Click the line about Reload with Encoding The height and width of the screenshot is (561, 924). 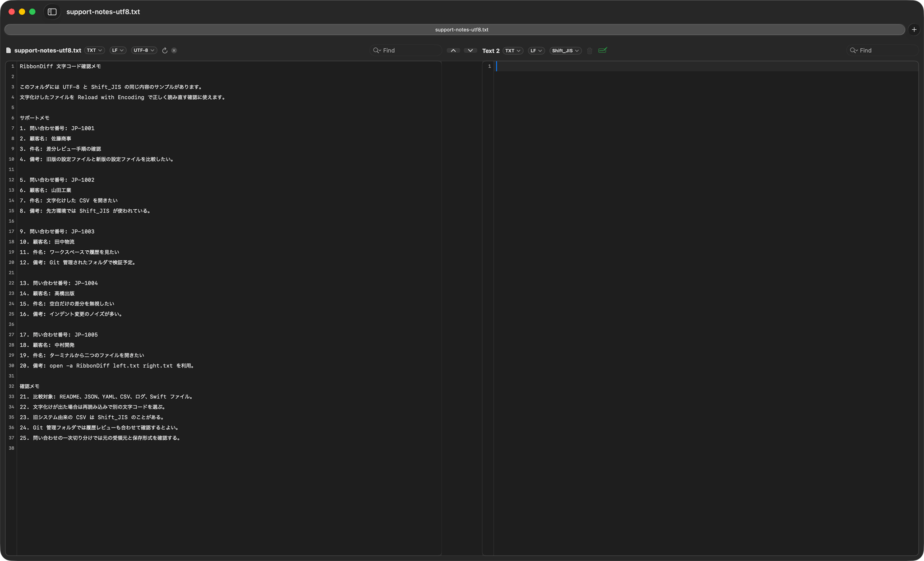point(123,97)
